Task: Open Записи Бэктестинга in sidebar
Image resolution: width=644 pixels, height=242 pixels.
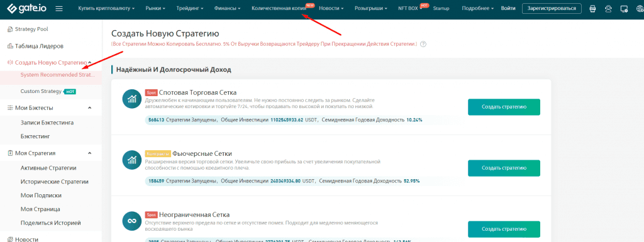Action: click(x=47, y=123)
